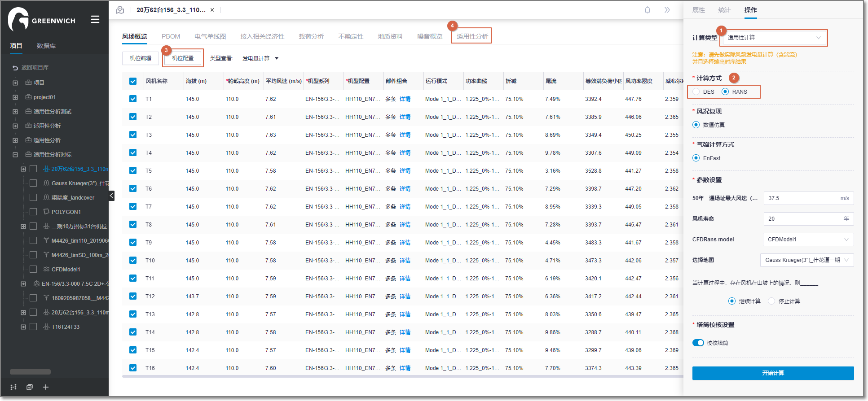
Task: Click the table horizontal scrollbar
Action: 402,376
